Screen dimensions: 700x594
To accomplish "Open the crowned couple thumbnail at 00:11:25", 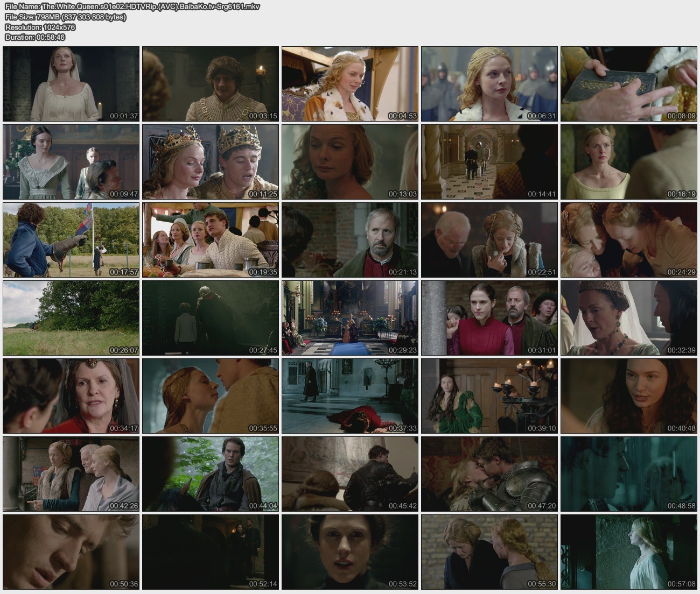I will (x=211, y=162).
